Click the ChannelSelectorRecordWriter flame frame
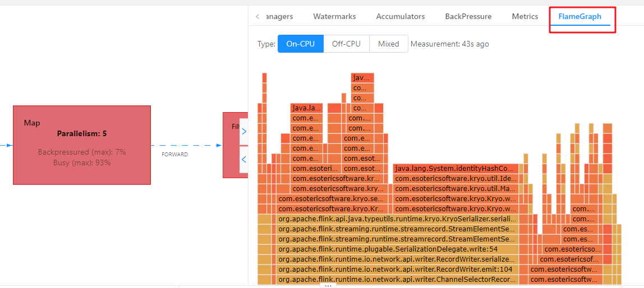The width and height of the screenshot is (644, 288). click(397, 280)
